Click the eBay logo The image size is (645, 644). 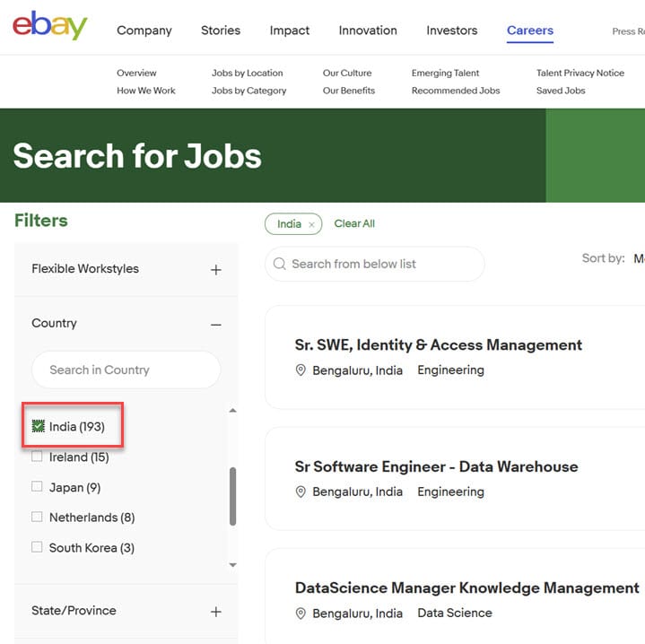49,27
